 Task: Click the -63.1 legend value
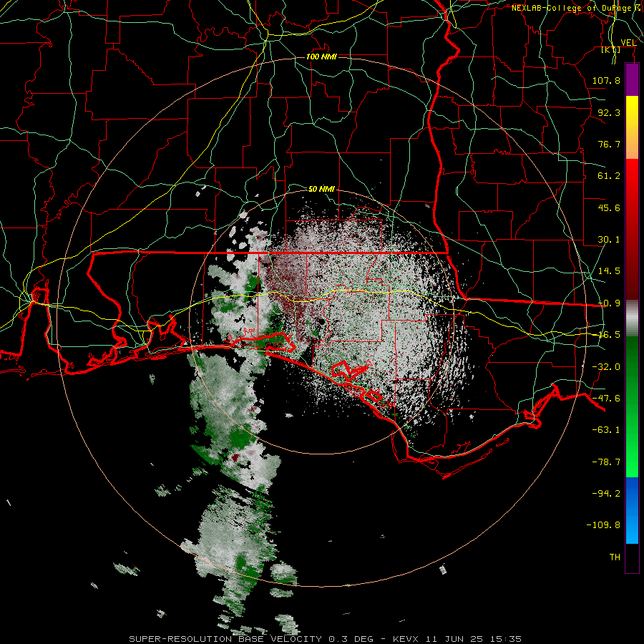coord(606,430)
